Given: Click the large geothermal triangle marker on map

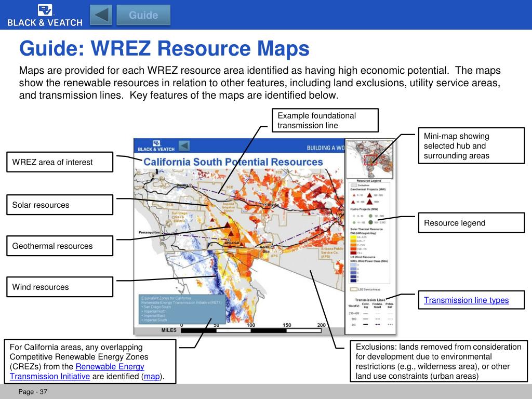Looking at the screenshot, I should [x=228, y=224].
